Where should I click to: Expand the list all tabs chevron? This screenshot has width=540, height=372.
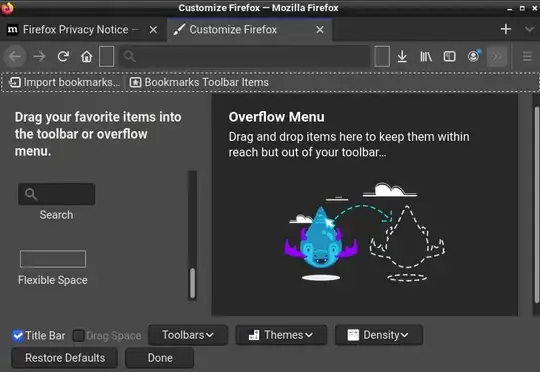click(x=529, y=29)
